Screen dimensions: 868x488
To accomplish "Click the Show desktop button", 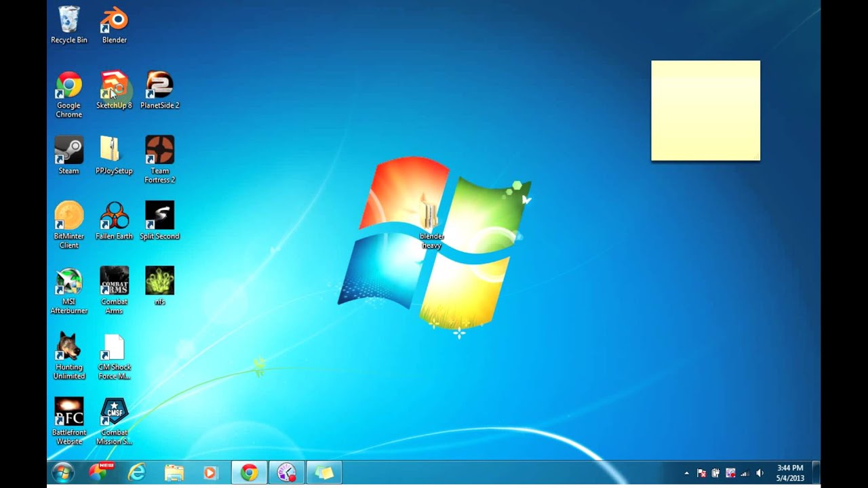I will 816,473.
